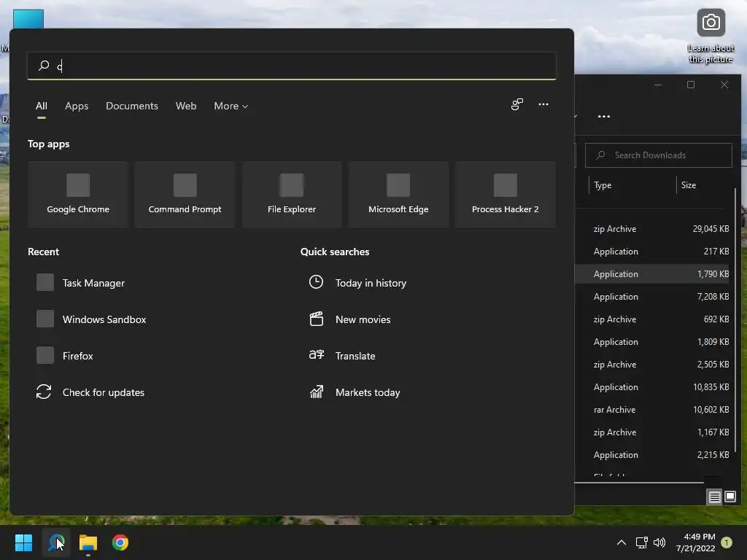This screenshot has height=560, width=747.
Task: Select the row with 29,045 KB size
Action: click(651, 228)
